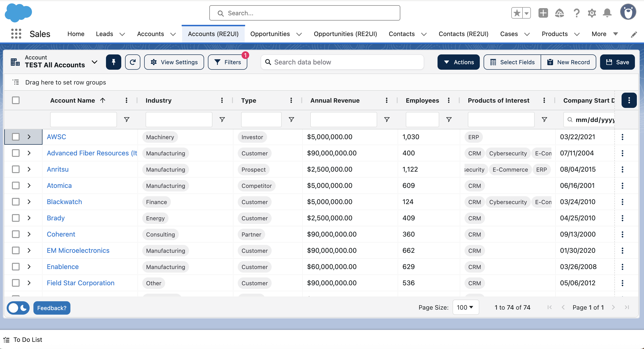The image size is (644, 349).
Task: Open the To Do List utility
Action: click(23, 339)
